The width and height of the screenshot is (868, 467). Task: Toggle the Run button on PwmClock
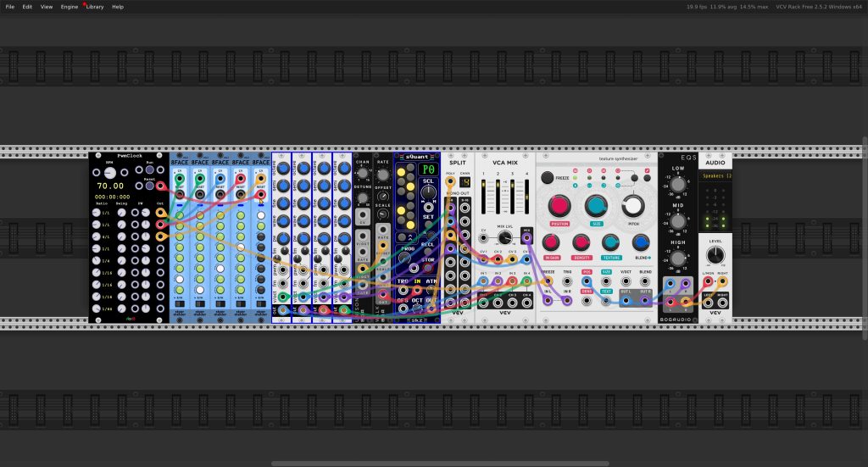149,170
